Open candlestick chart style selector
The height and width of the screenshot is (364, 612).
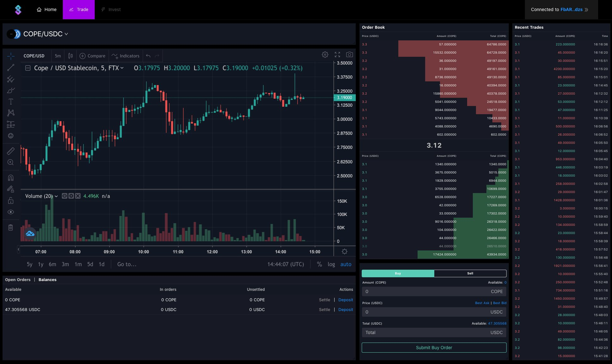tap(70, 56)
